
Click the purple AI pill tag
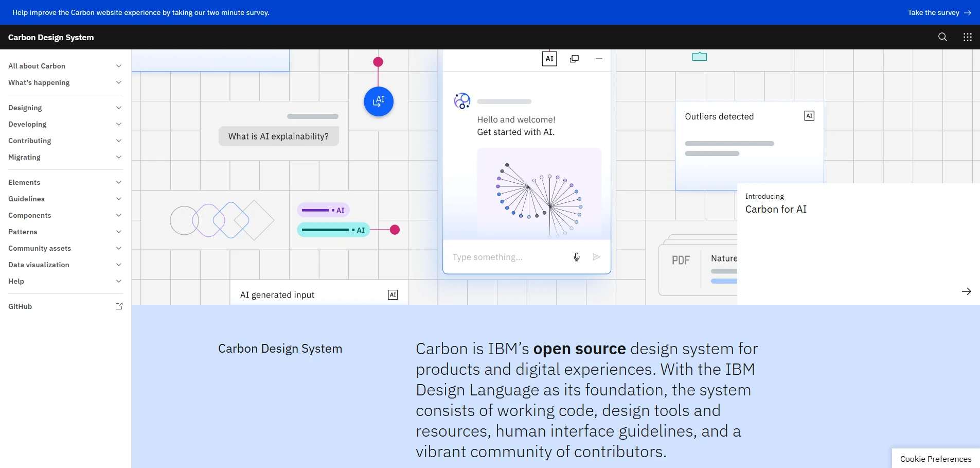coord(323,210)
